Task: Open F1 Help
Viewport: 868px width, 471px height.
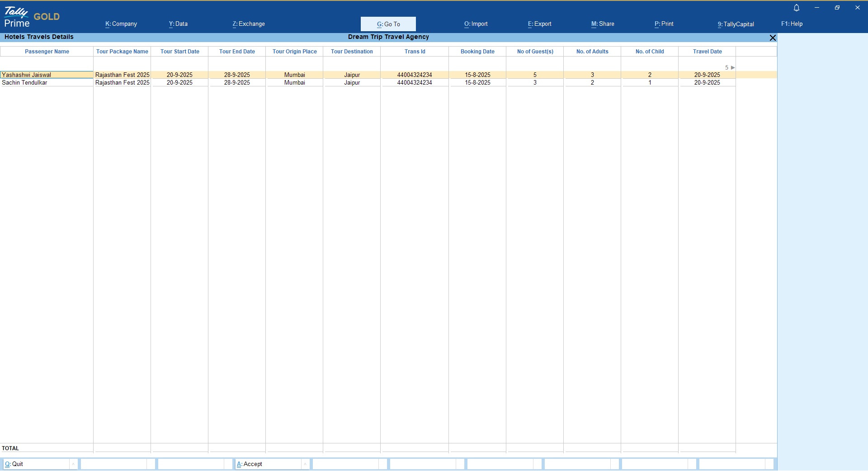Action: tap(792, 24)
